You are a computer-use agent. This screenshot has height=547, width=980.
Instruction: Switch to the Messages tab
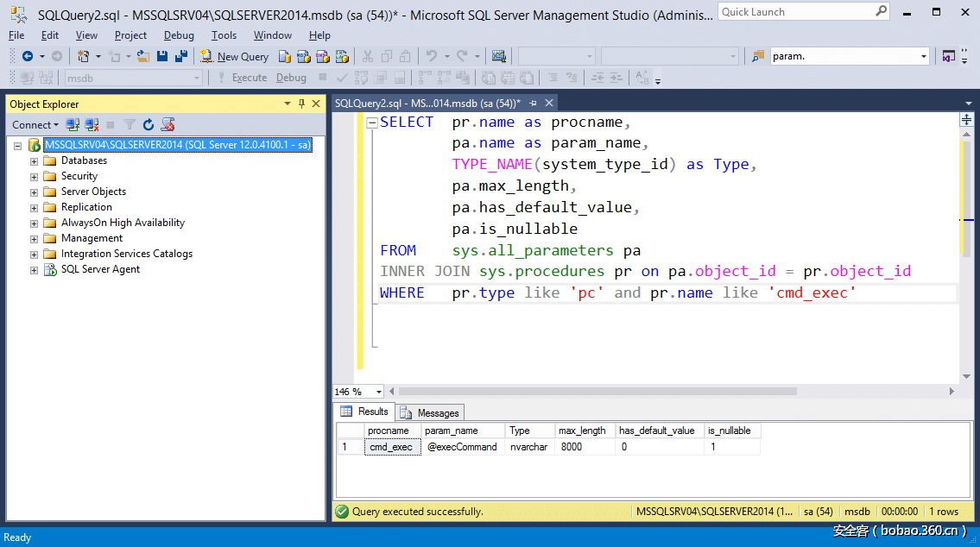coord(431,413)
